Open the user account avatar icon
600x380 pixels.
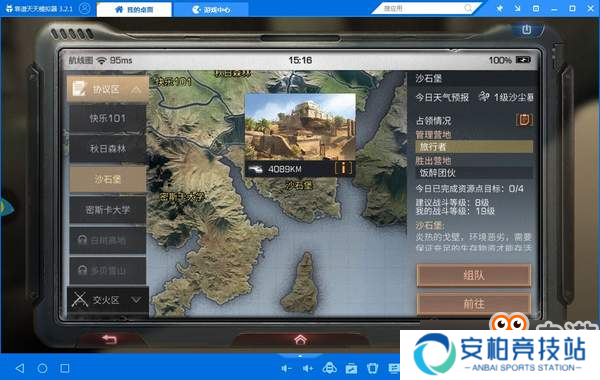point(85,8)
